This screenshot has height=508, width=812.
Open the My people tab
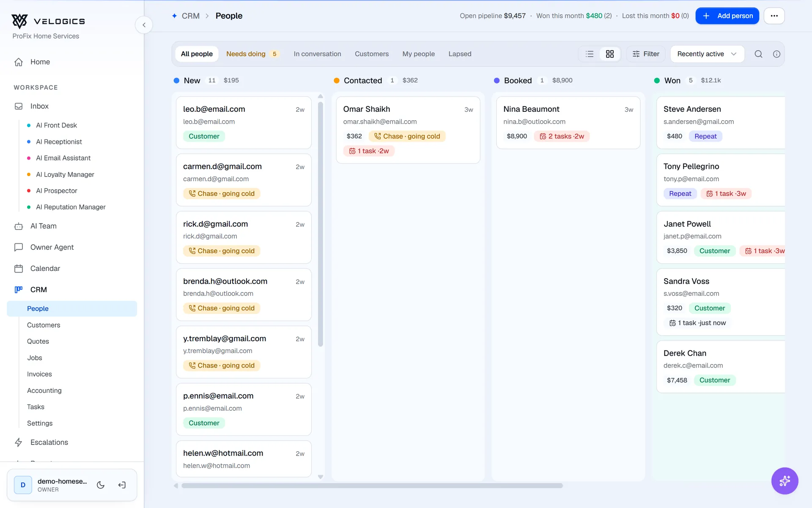coord(419,54)
